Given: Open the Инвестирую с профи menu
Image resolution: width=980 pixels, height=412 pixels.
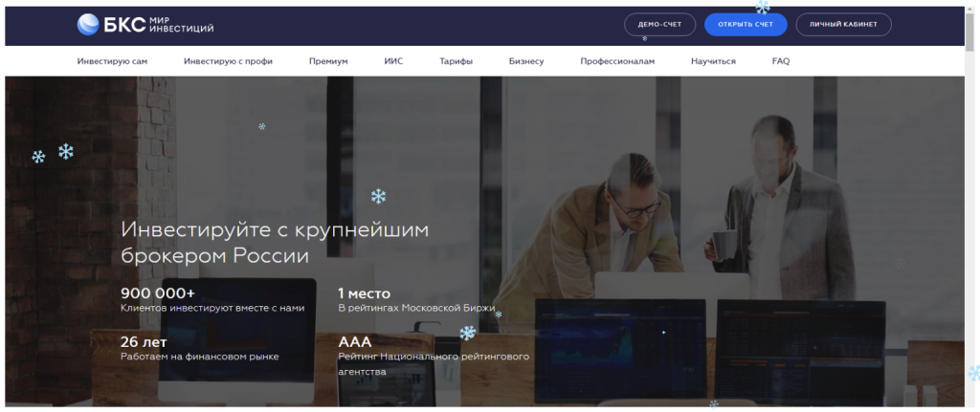Looking at the screenshot, I should coord(228,61).
